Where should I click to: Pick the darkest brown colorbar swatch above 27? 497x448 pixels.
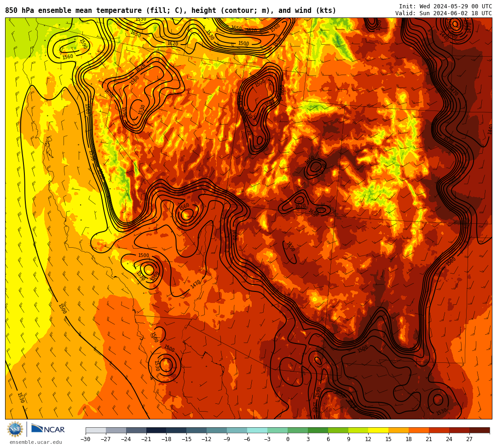pos(479,430)
